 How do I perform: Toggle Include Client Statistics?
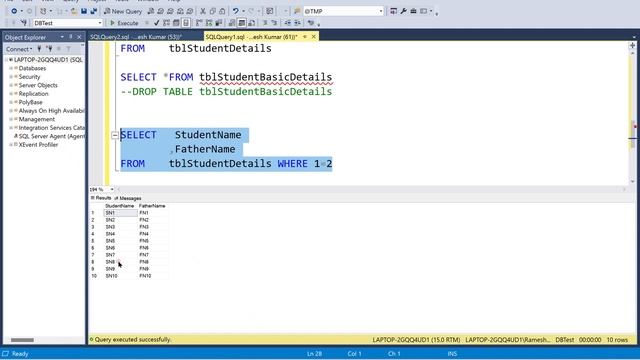pos(219,23)
